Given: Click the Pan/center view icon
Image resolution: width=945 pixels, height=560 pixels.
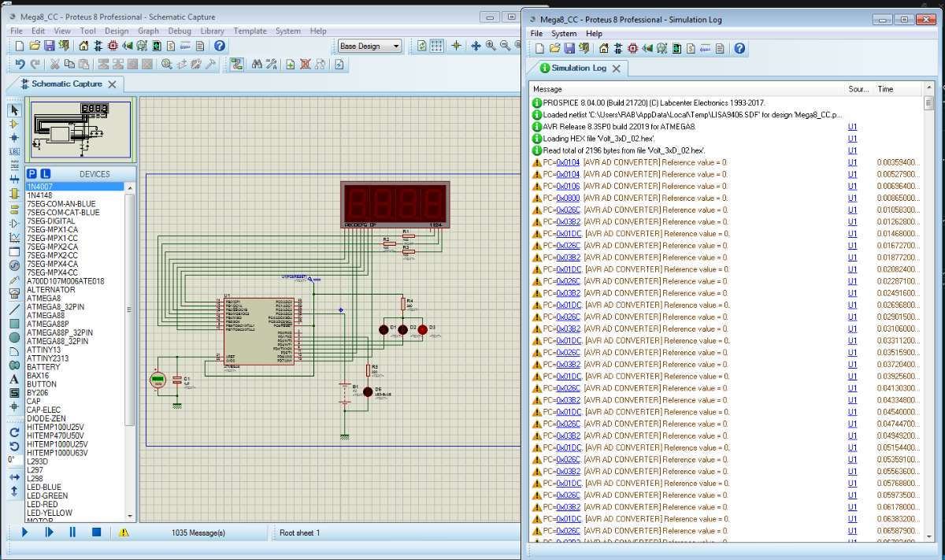Looking at the screenshot, I should point(476,46).
